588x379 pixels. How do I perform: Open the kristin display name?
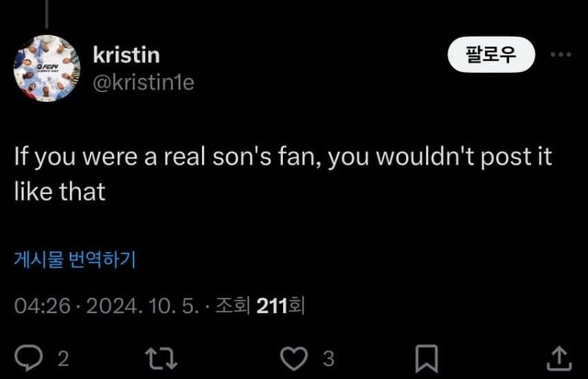pos(126,54)
